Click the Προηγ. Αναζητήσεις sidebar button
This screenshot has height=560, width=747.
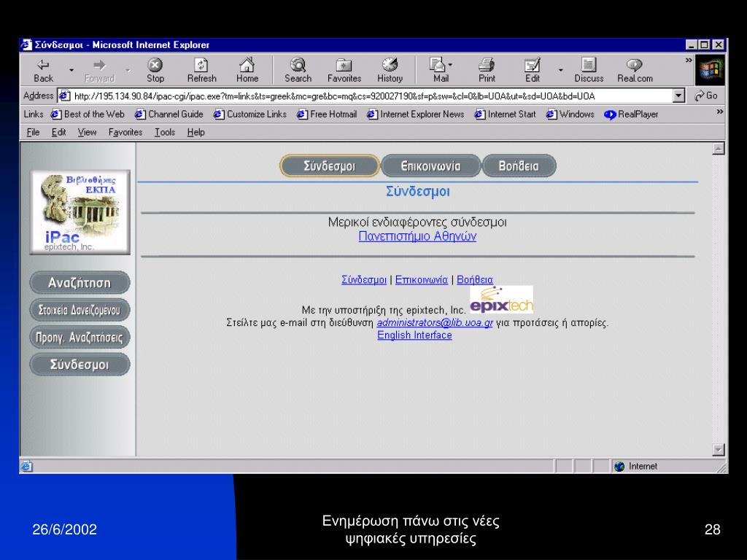point(80,338)
